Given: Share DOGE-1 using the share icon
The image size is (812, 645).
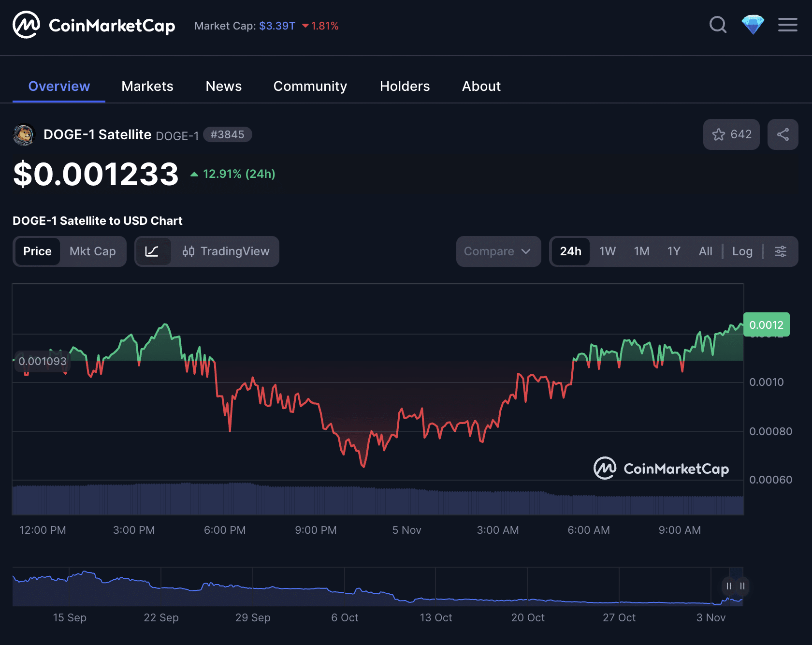Looking at the screenshot, I should (783, 134).
